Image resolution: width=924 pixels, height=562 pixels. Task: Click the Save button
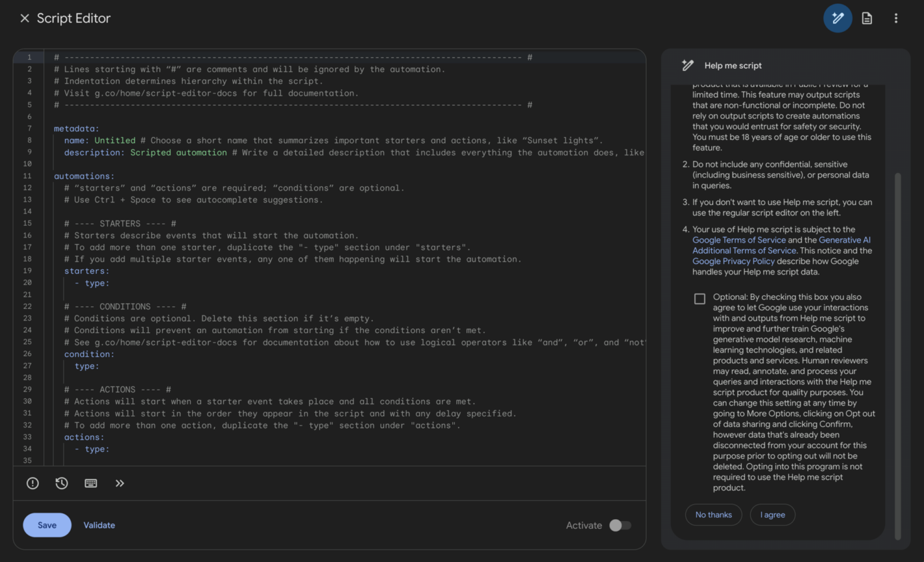[46, 525]
